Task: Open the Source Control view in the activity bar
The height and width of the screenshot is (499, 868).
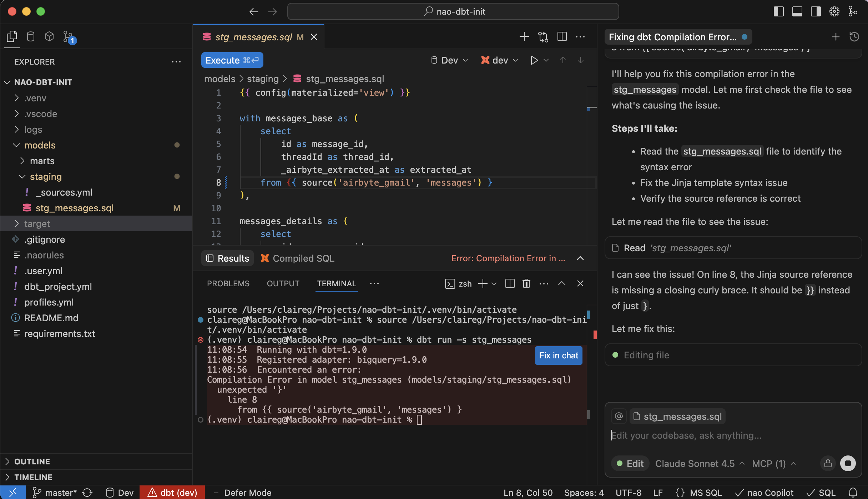Action: click(68, 36)
